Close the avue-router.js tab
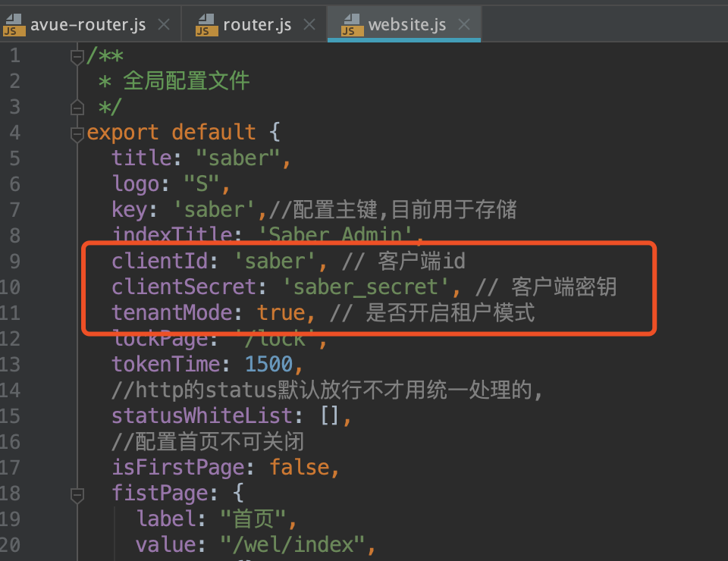 click(x=163, y=24)
